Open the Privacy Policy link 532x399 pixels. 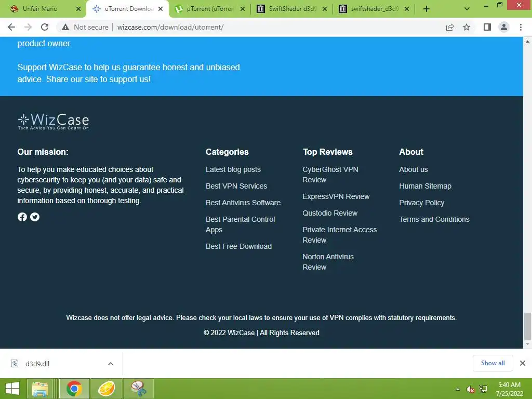point(421,203)
